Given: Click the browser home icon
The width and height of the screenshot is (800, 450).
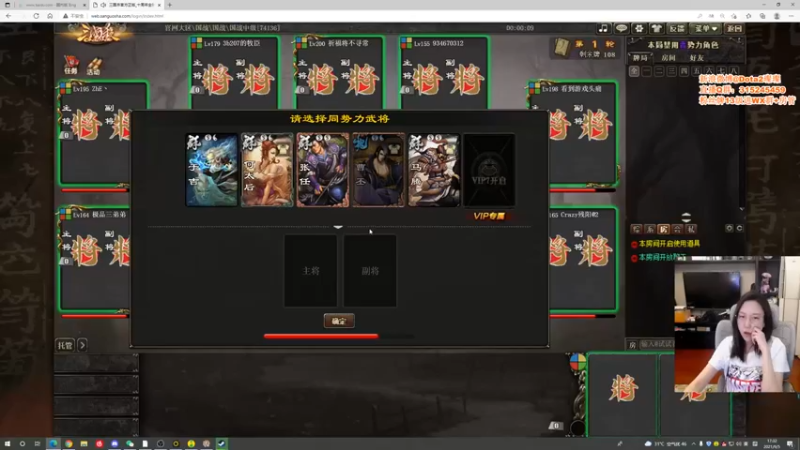Looking at the screenshot, I should (50, 16).
